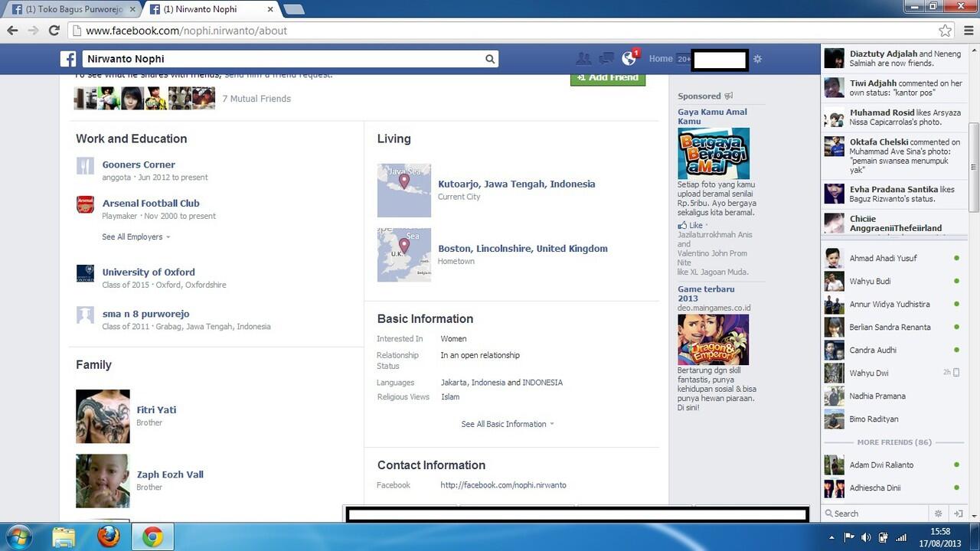980x551 pixels.
Task: Click the Add Friend button
Action: 608,78
